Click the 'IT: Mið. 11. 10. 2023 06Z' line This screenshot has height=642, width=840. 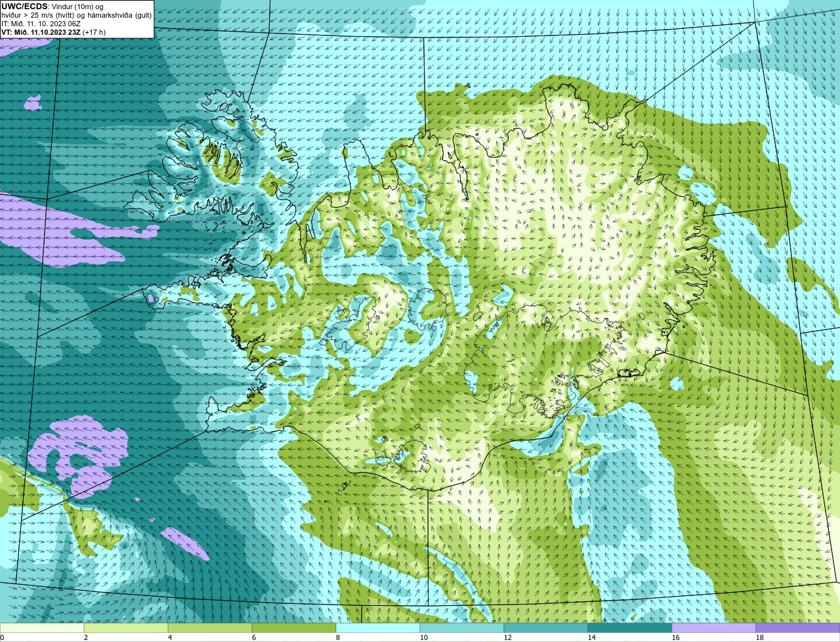tap(41, 24)
